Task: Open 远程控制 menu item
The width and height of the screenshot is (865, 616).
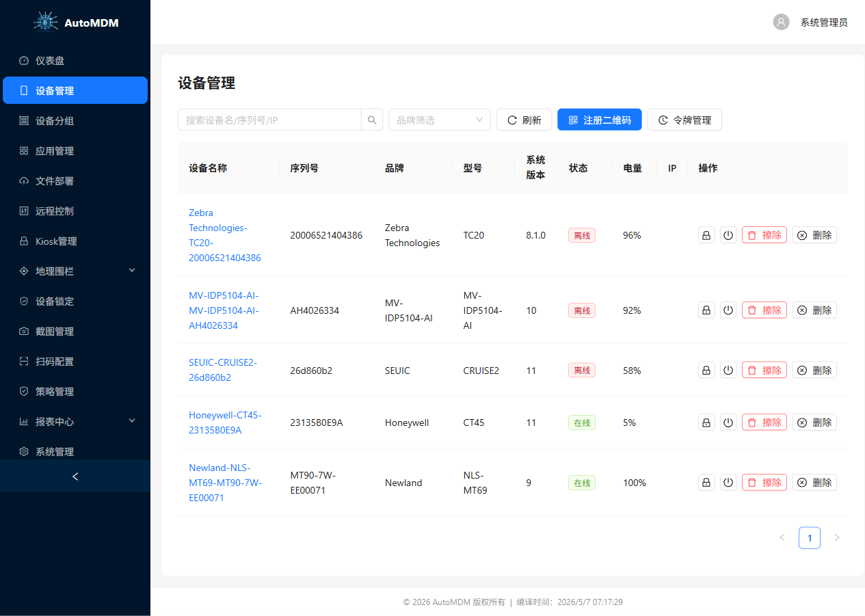Action: (x=75, y=211)
